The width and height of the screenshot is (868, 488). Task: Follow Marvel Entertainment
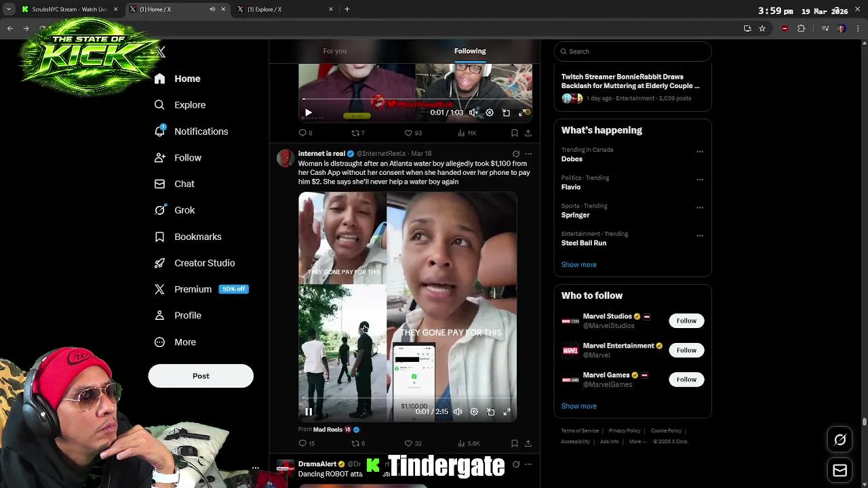(686, 350)
